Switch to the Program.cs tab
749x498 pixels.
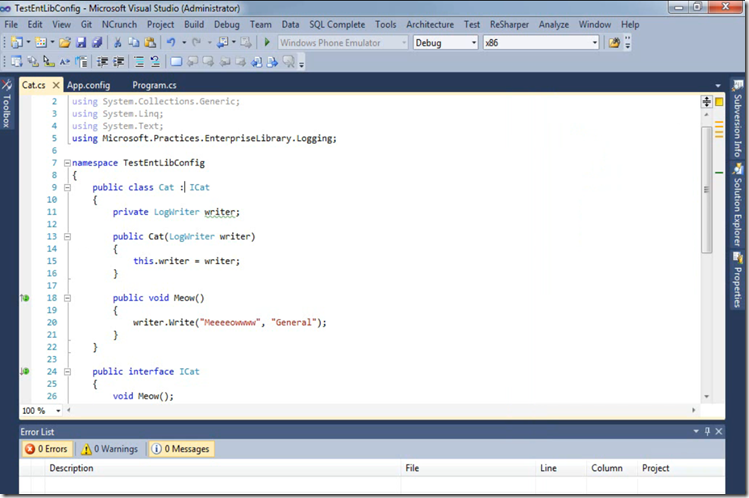(x=154, y=85)
